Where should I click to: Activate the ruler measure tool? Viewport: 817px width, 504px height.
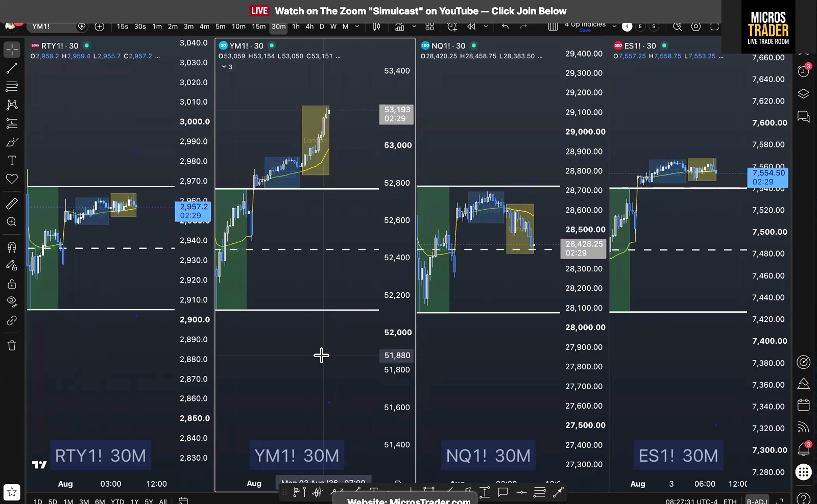coord(12,204)
